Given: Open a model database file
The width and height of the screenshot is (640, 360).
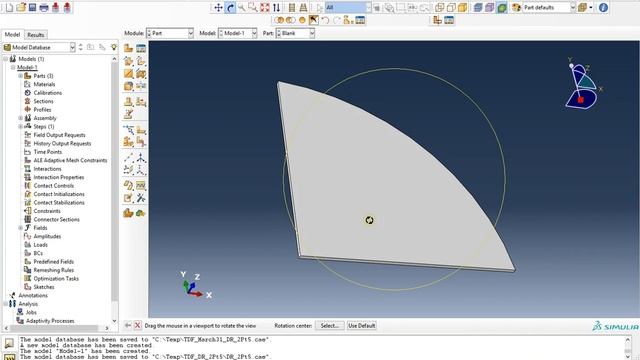Looking at the screenshot, I should 21,7.
